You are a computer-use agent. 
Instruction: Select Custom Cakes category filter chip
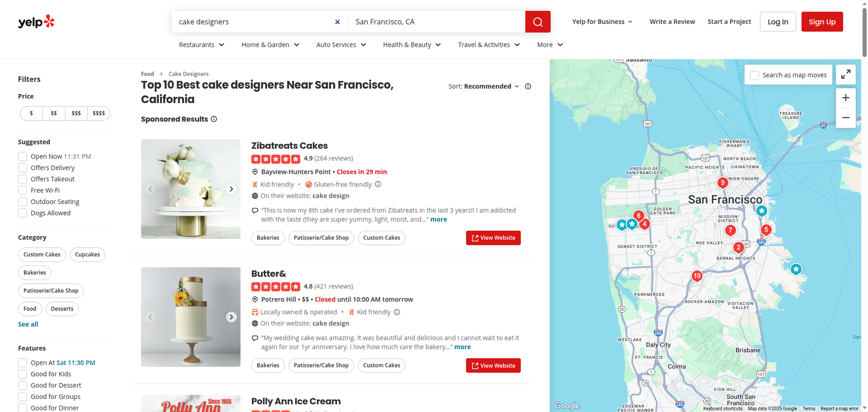tap(42, 255)
